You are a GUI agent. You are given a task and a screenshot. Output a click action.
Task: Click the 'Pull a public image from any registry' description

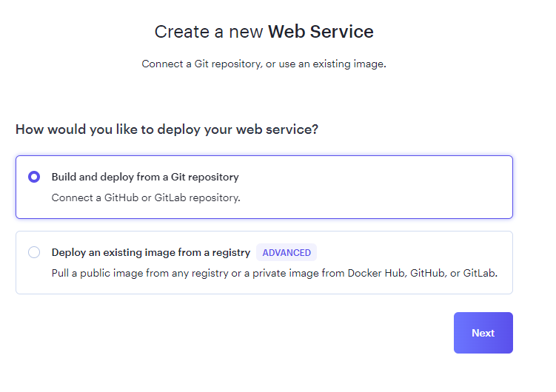(x=275, y=273)
